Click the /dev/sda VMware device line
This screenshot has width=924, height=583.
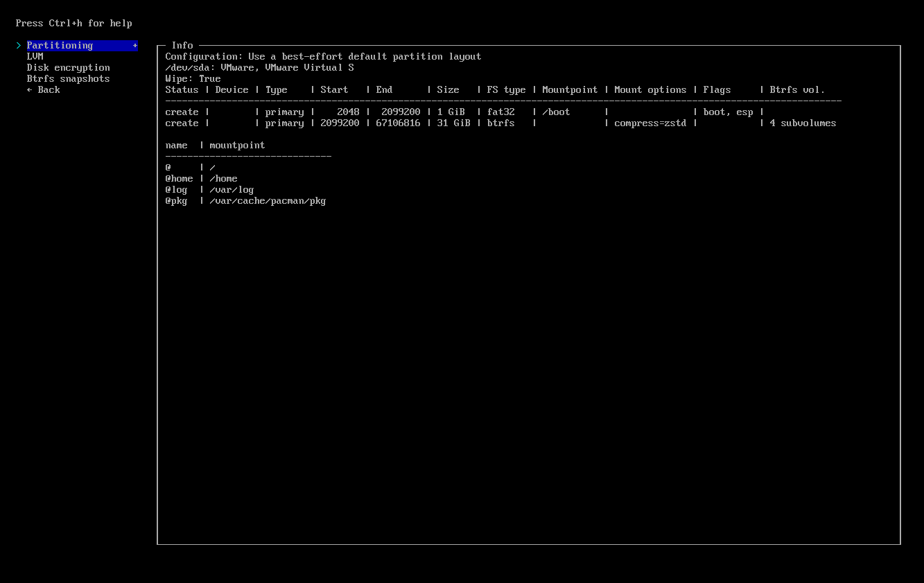click(x=259, y=67)
